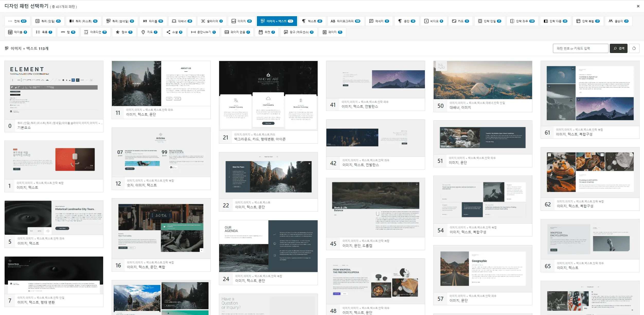
Task: Select the 지도 map pin category
Action: tap(149, 32)
